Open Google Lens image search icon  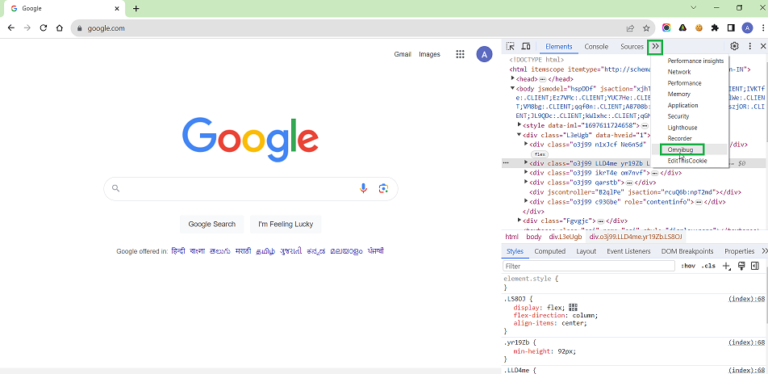383,188
